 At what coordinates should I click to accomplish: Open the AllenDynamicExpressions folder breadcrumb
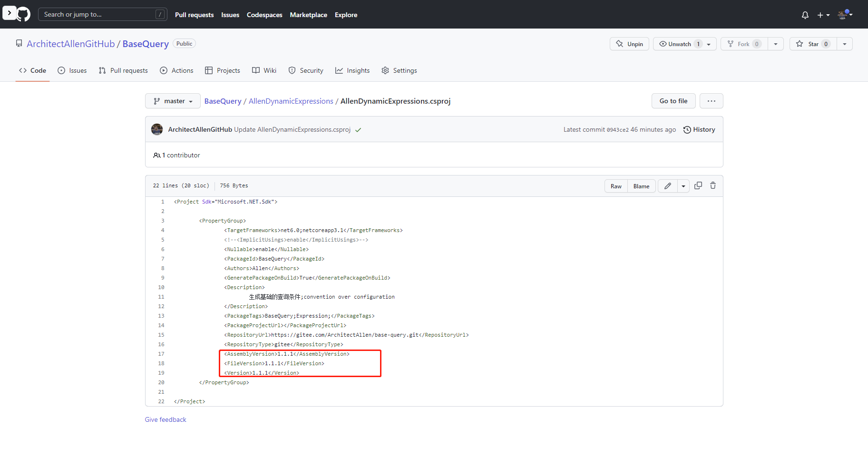click(x=291, y=101)
